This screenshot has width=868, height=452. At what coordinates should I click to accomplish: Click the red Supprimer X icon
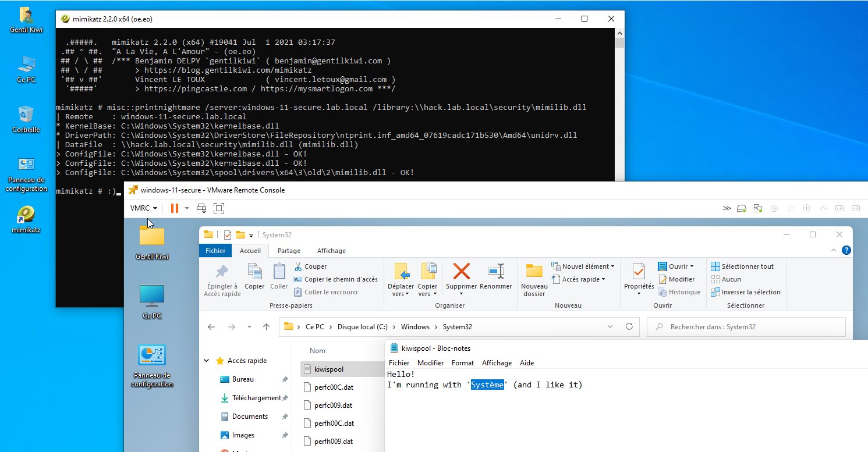461,271
